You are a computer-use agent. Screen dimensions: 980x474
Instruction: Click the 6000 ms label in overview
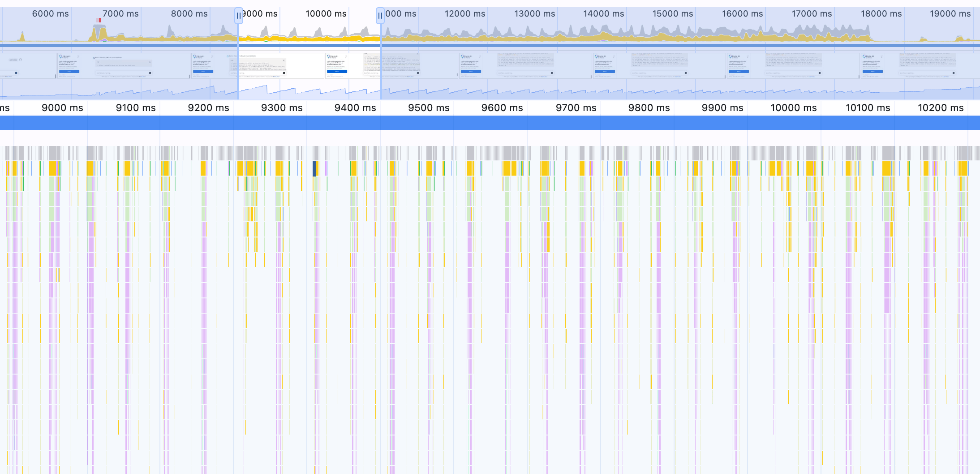click(50, 14)
